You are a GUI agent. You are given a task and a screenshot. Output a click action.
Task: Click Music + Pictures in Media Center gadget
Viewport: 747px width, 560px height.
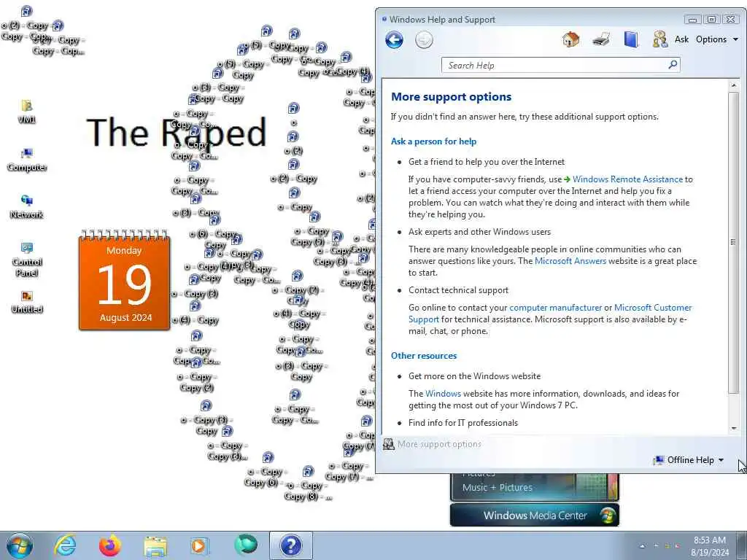pyautogui.click(x=497, y=488)
